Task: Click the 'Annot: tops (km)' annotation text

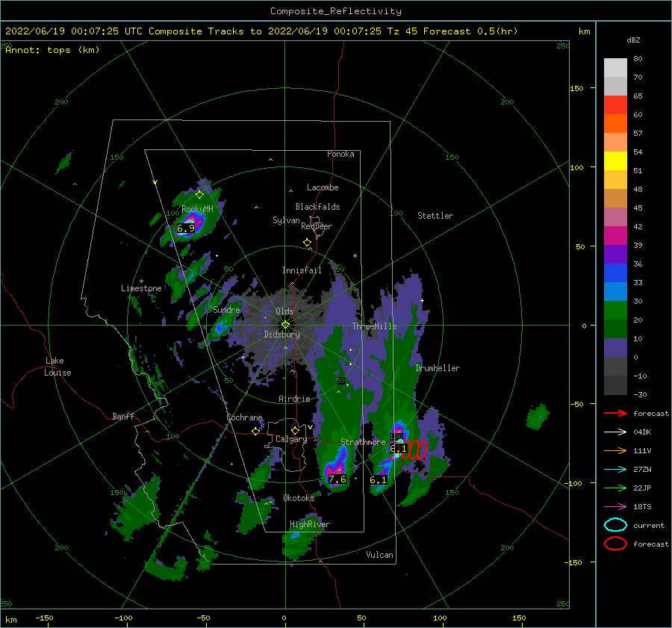Action: (x=52, y=50)
